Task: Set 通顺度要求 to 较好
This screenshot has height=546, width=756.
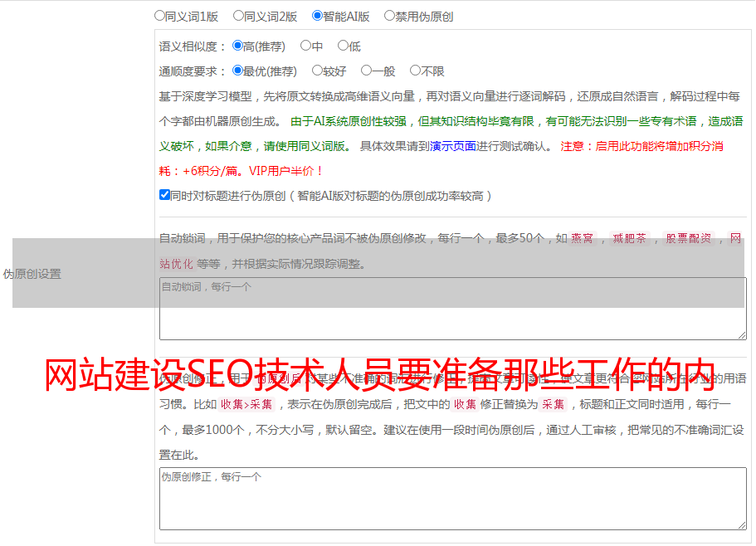Action: click(317, 71)
